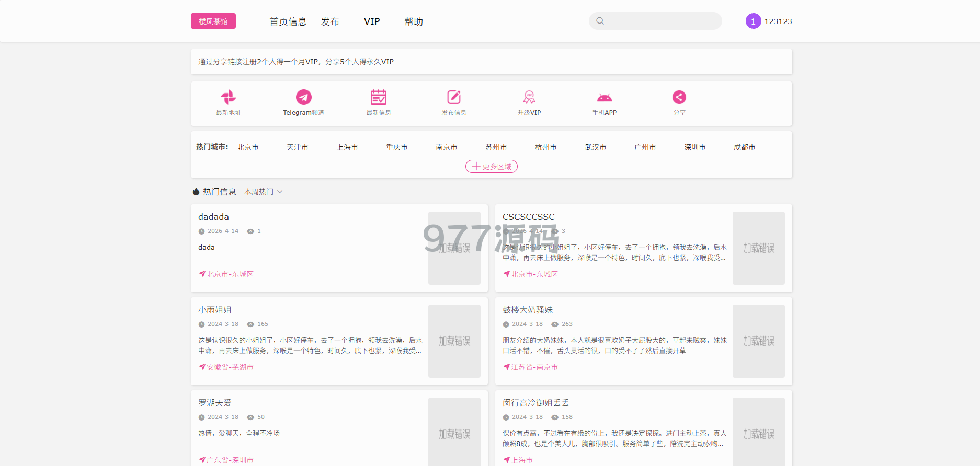Click the thumbnail of the 罗湖天爱 post
This screenshot has width=980, height=466.
pos(454,432)
